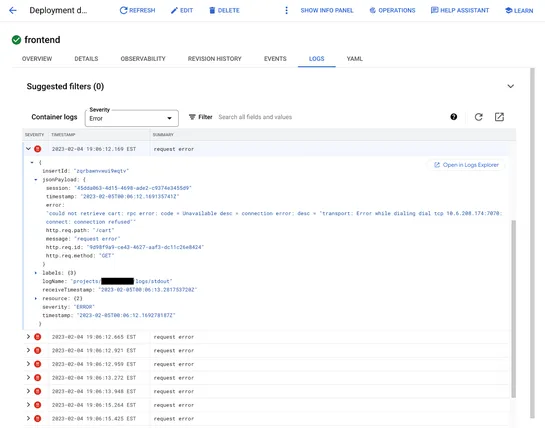Switch to the YAML tab
This screenshot has height=428, width=545.
click(x=355, y=59)
